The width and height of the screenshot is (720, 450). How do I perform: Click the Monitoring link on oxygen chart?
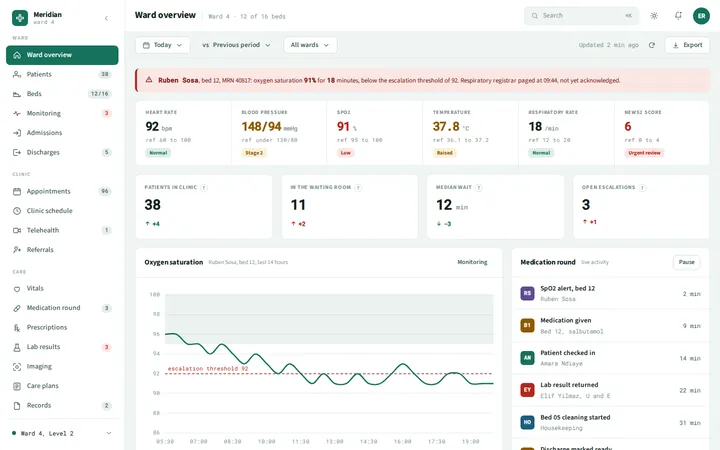click(x=472, y=262)
